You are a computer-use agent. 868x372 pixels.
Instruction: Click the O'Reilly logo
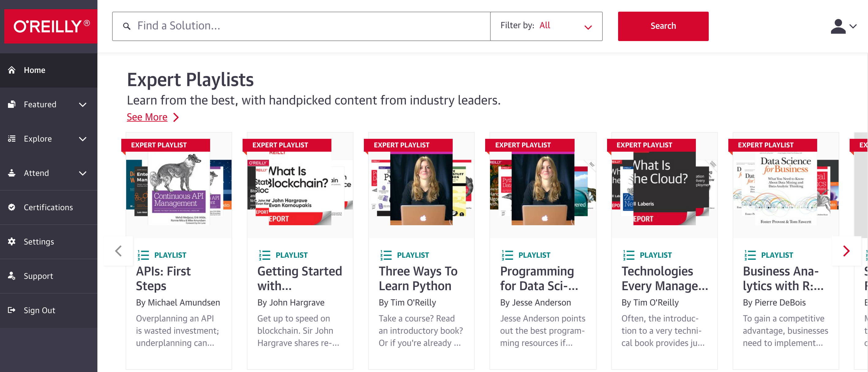point(51,26)
